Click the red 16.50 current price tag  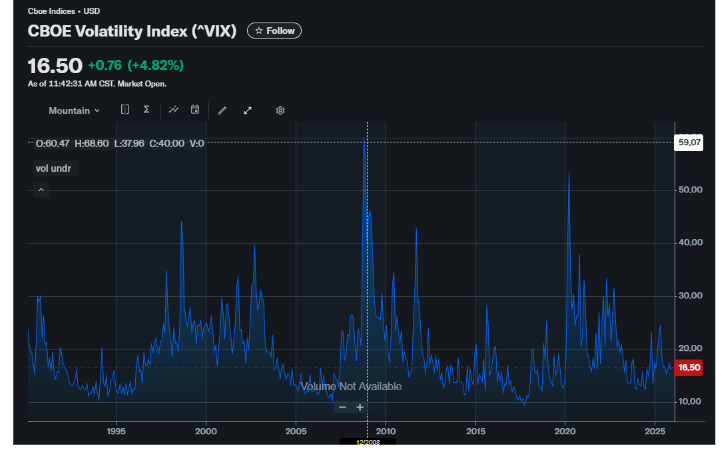[x=689, y=367]
